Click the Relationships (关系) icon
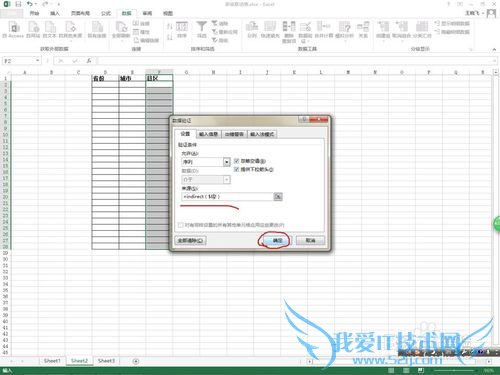Image resolution: width=500 pixels, height=375 pixels. (363, 29)
